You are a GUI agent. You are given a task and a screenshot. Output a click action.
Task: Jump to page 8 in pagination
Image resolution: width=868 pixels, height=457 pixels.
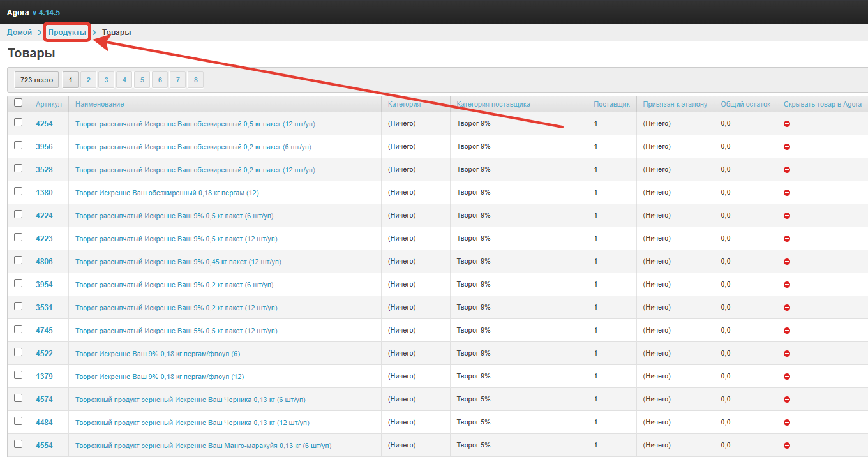tap(195, 80)
